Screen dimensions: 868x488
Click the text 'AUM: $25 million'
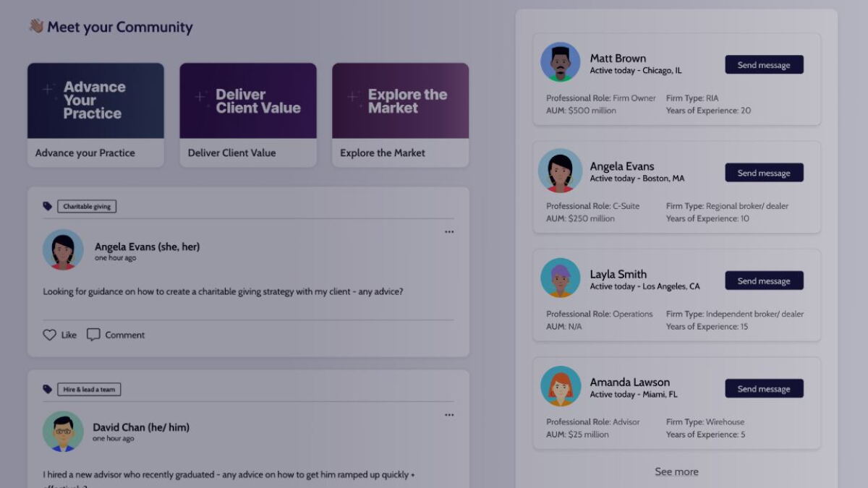pyautogui.click(x=577, y=435)
